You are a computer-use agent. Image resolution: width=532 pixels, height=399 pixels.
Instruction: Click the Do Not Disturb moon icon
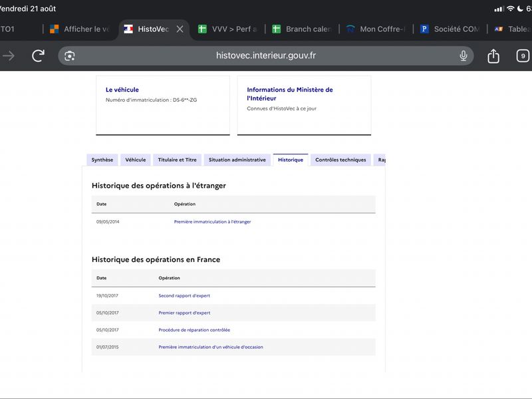pyautogui.click(x=520, y=9)
